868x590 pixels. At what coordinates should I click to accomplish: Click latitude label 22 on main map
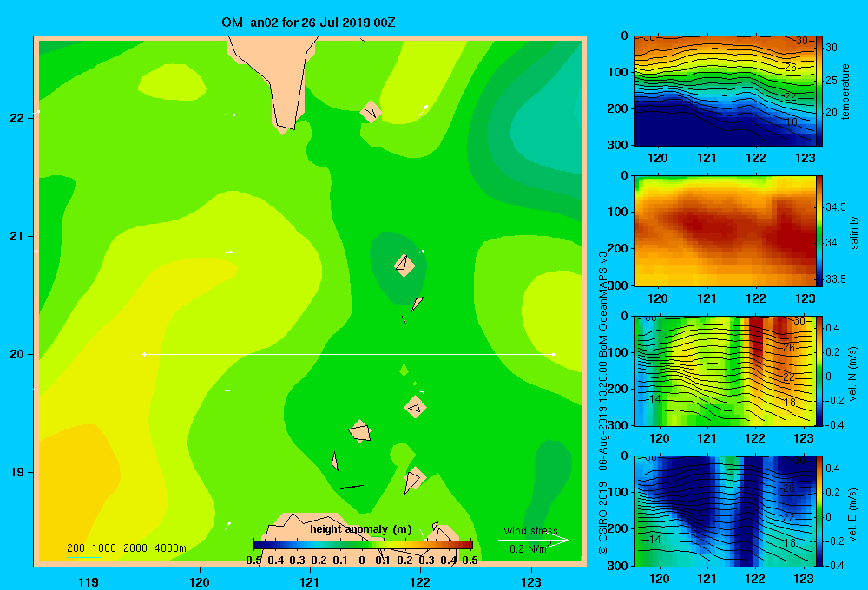point(16,118)
